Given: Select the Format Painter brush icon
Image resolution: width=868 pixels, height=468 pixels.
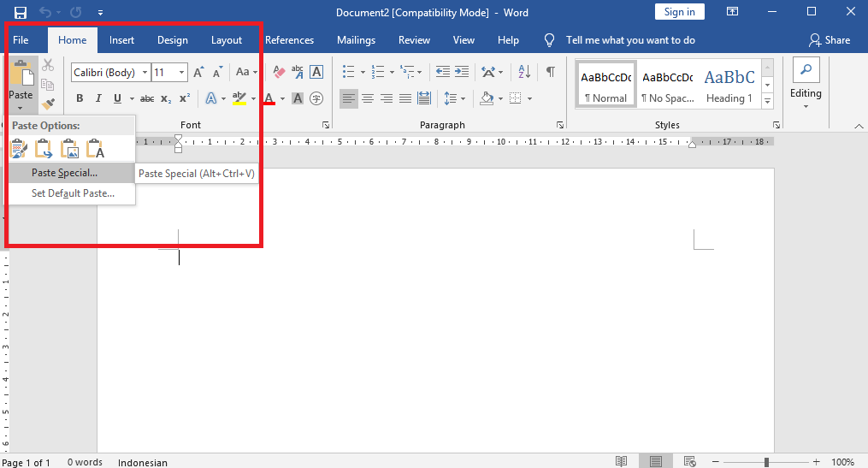Looking at the screenshot, I should [48, 103].
